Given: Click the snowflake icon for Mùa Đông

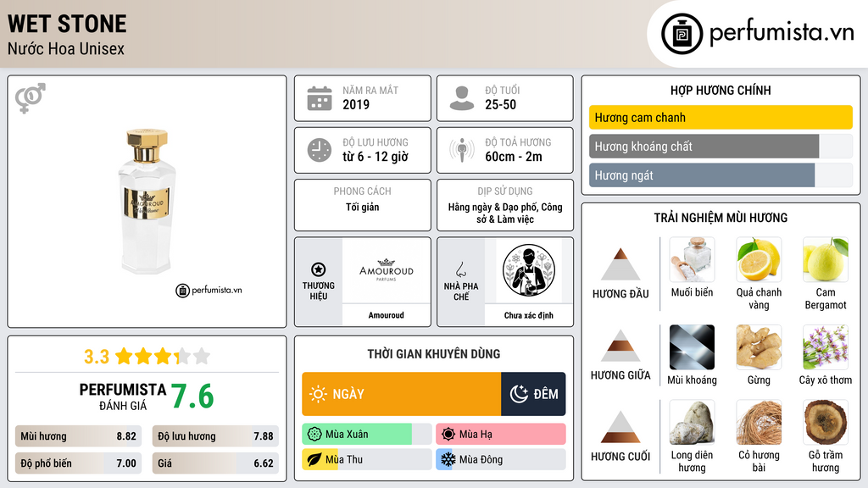Looking at the screenshot, I should click(448, 459).
